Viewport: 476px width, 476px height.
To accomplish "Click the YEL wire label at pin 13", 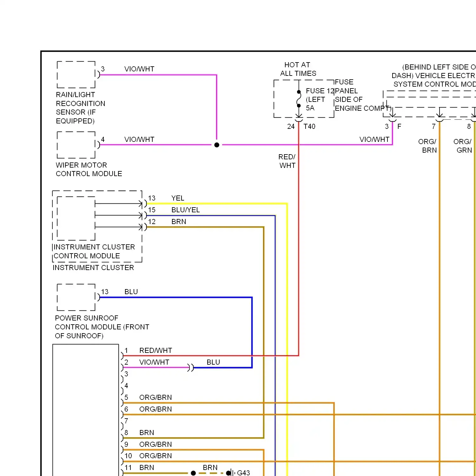I will point(178,198).
